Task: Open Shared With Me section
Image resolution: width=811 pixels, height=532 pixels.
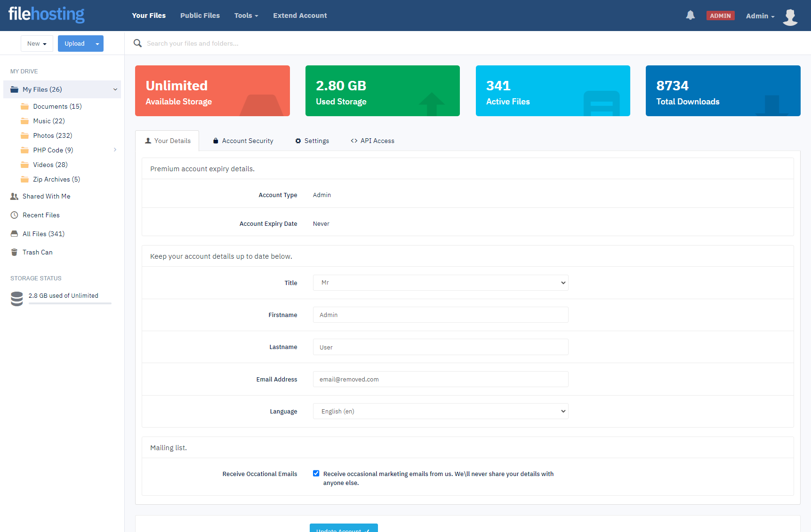Action: (x=46, y=196)
